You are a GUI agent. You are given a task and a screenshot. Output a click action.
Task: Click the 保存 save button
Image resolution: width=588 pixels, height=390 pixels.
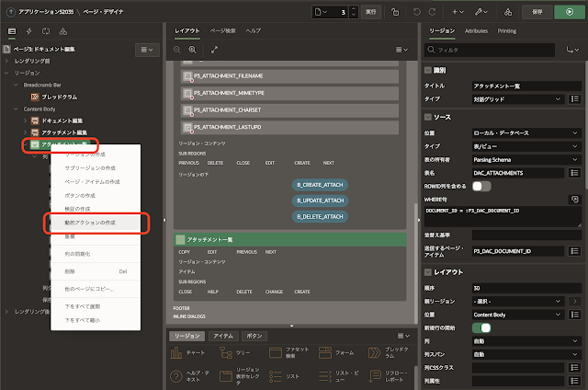(537, 12)
